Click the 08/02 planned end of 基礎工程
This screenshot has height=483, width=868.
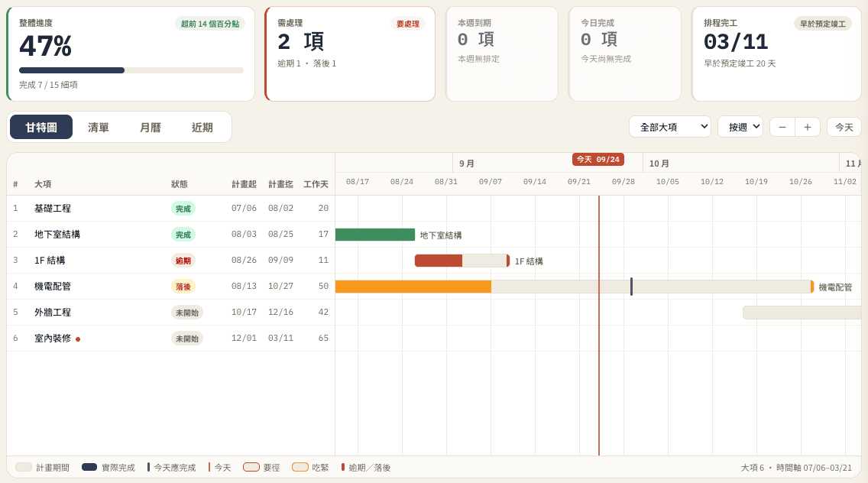(x=280, y=209)
